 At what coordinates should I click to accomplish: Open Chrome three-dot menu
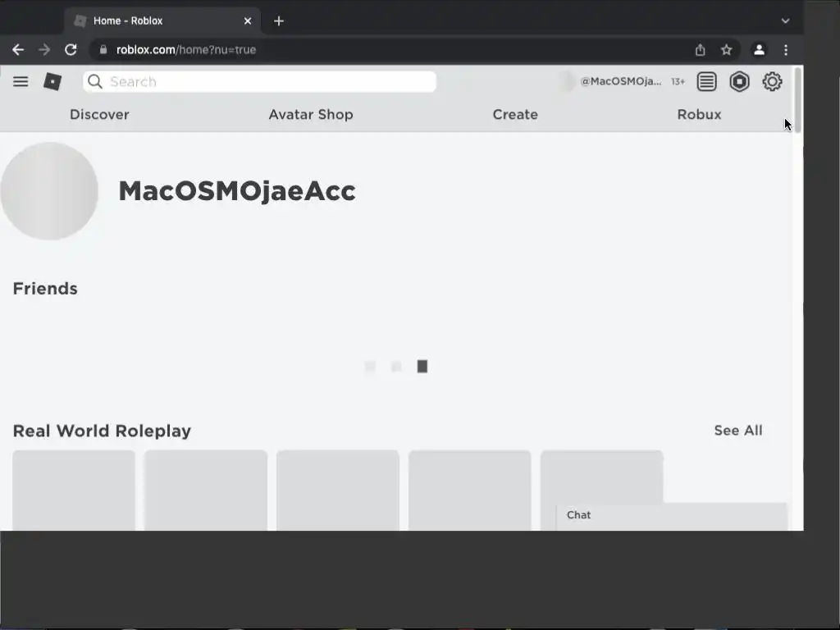tap(786, 50)
